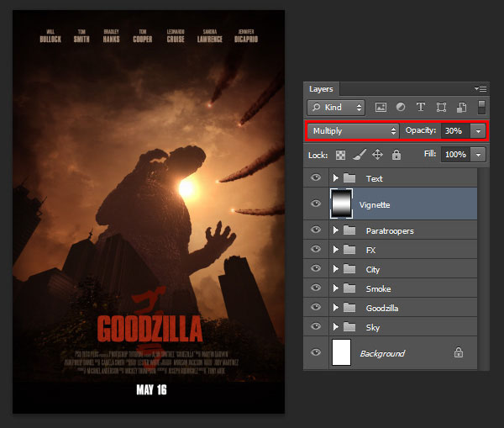
Task: Toggle visibility of City group
Action: (316, 268)
